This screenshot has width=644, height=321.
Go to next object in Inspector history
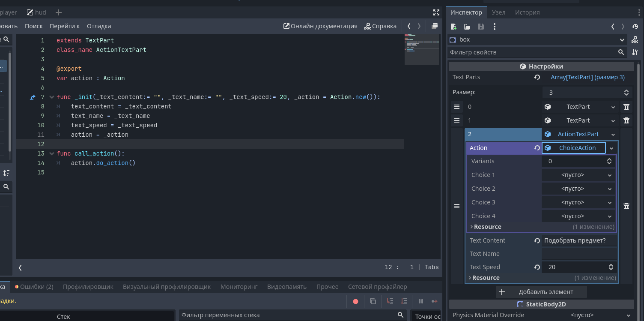623,27
